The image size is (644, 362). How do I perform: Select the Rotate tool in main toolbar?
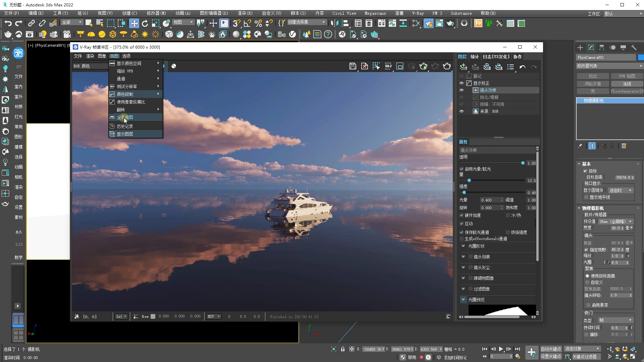145,23
